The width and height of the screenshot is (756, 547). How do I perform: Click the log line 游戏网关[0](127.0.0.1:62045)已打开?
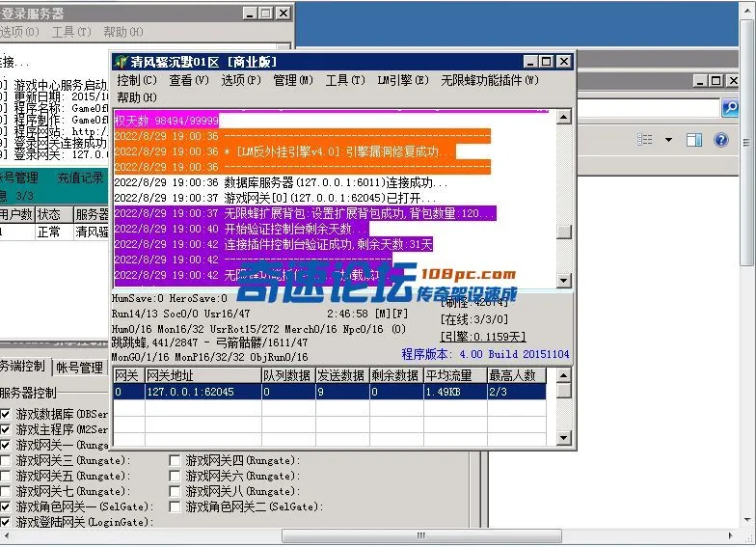275,198
